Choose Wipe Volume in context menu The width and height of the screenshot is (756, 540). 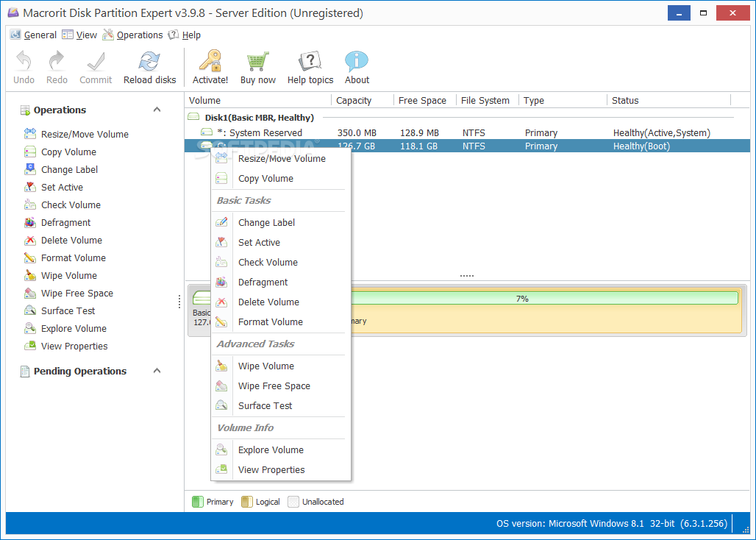click(281, 366)
